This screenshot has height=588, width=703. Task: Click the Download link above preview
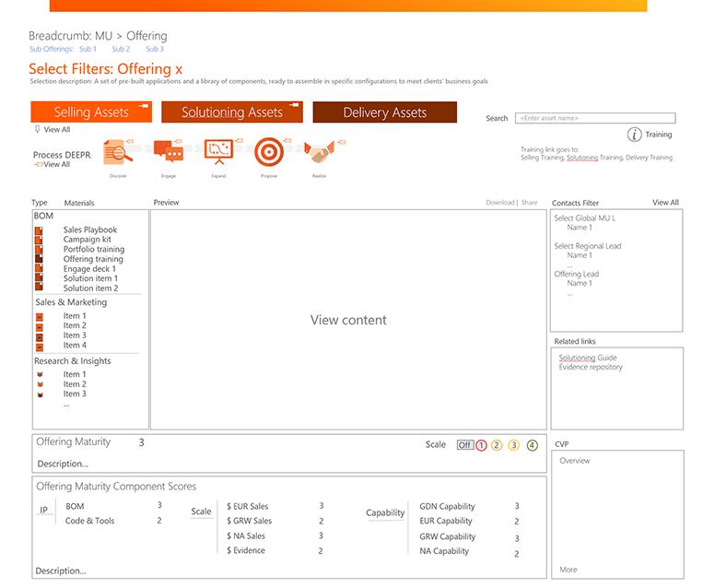[499, 203]
